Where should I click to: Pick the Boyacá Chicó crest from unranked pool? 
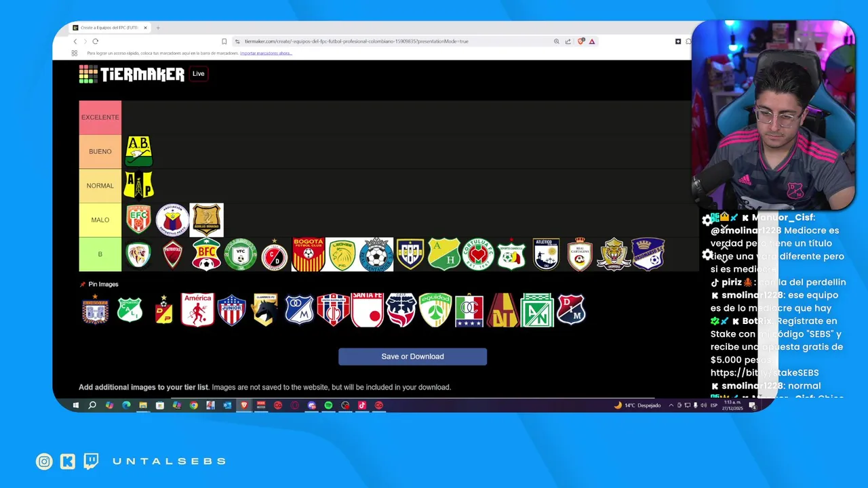tap(95, 310)
